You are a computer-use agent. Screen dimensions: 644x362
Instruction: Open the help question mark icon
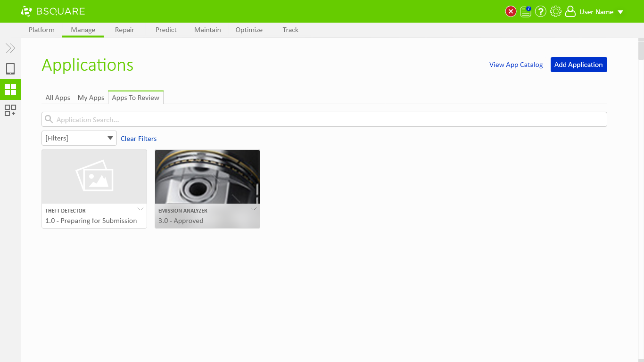pyautogui.click(x=541, y=12)
